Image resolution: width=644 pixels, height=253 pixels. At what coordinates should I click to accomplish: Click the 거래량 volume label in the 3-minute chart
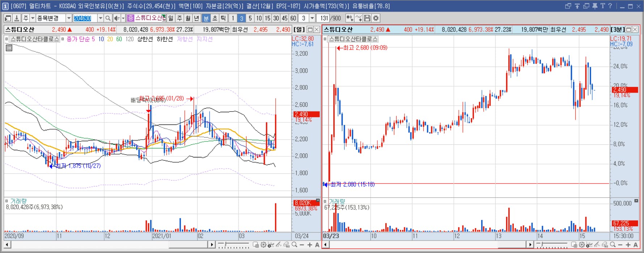point(337,201)
